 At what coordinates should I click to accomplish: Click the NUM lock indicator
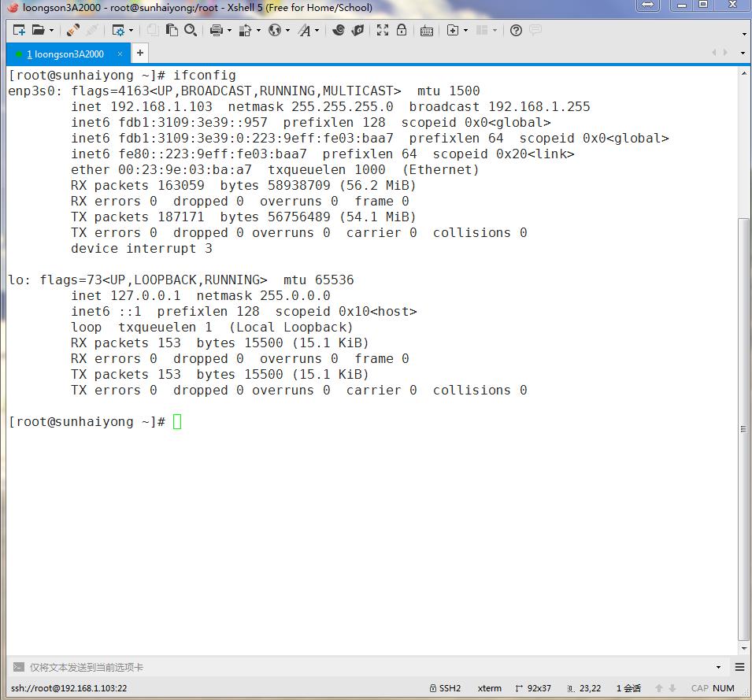(723, 688)
